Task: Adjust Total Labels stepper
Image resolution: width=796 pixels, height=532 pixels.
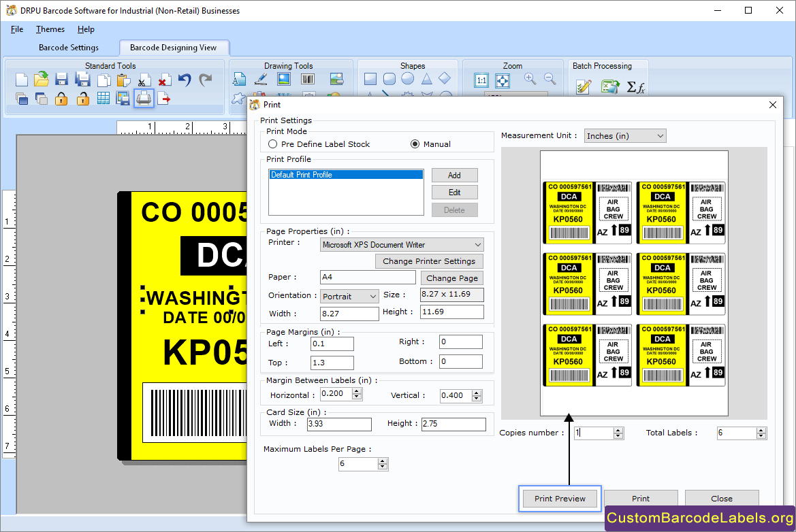Action: tap(761, 433)
